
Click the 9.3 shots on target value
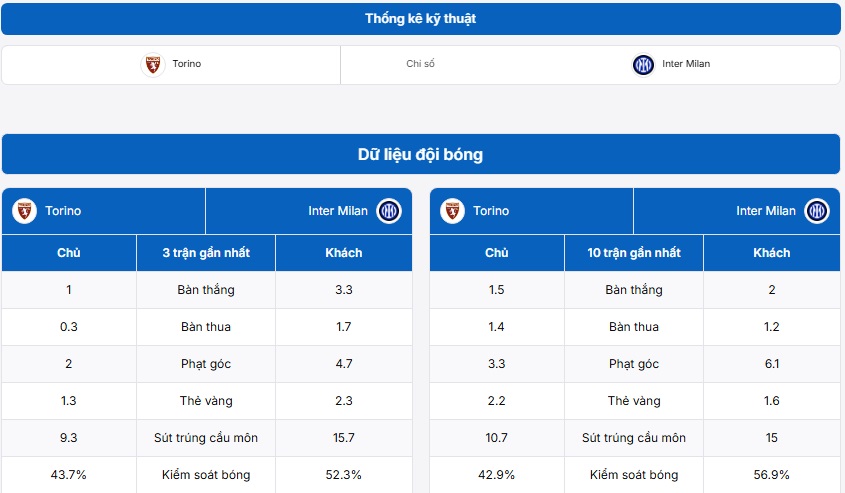[x=69, y=438]
